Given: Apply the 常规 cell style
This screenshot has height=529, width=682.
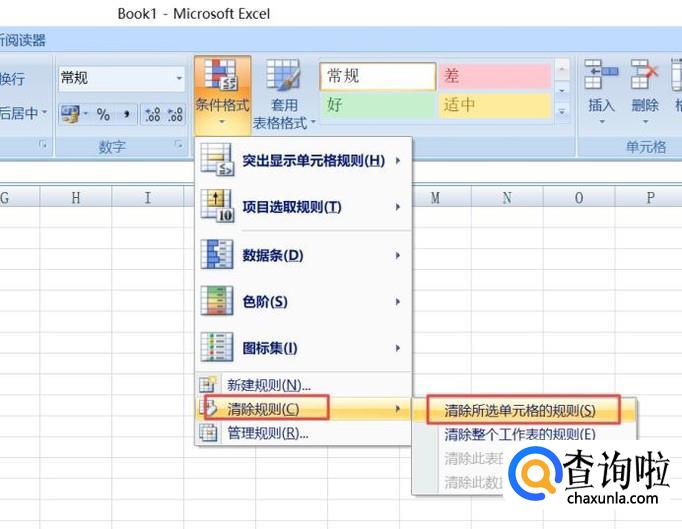Looking at the screenshot, I should 378,76.
